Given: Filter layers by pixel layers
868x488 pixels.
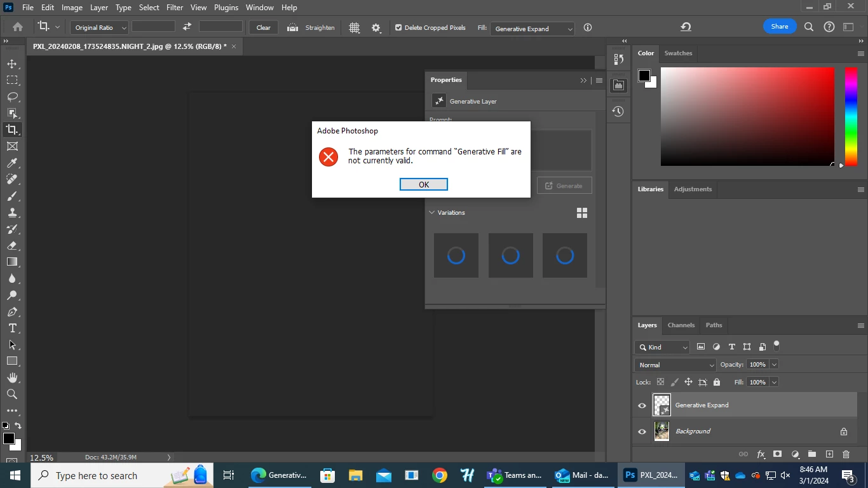Looking at the screenshot, I should click(x=701, y=347).
